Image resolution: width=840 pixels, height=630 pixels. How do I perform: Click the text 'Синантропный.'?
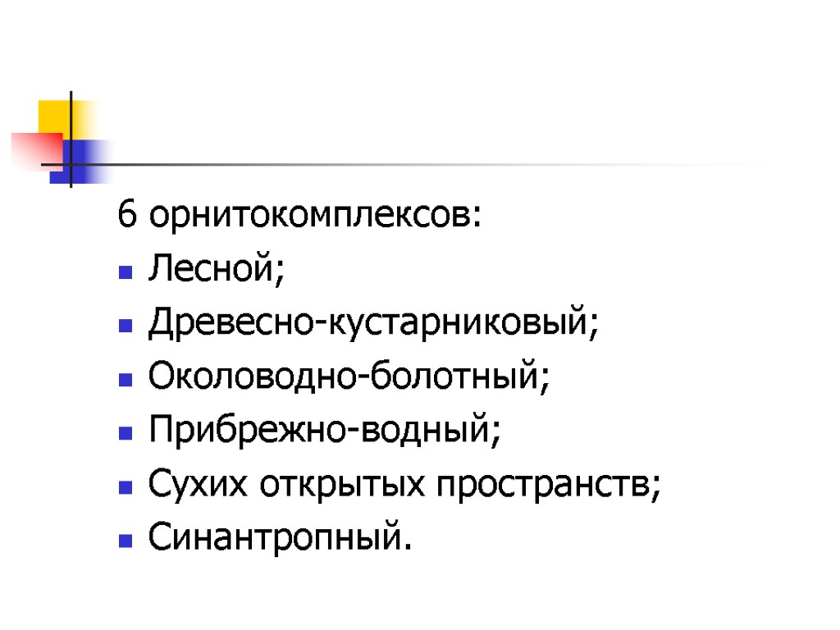pos(276,539)
